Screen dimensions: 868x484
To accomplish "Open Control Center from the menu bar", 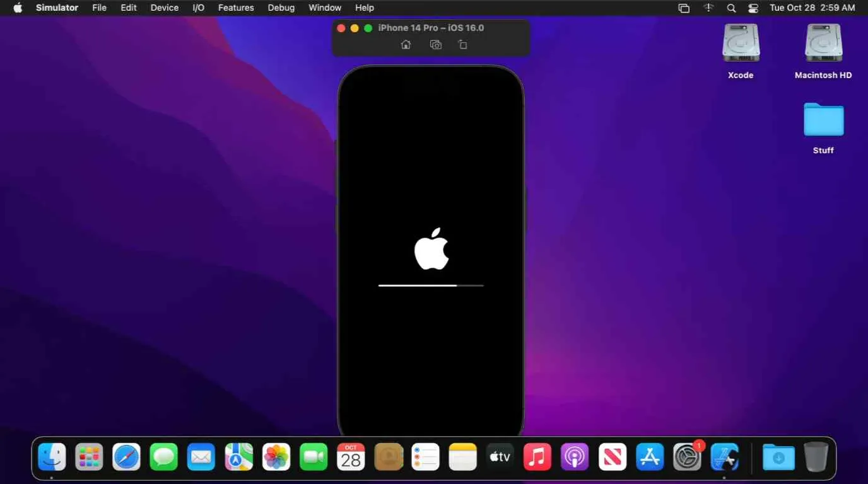I will coord(753,8).
